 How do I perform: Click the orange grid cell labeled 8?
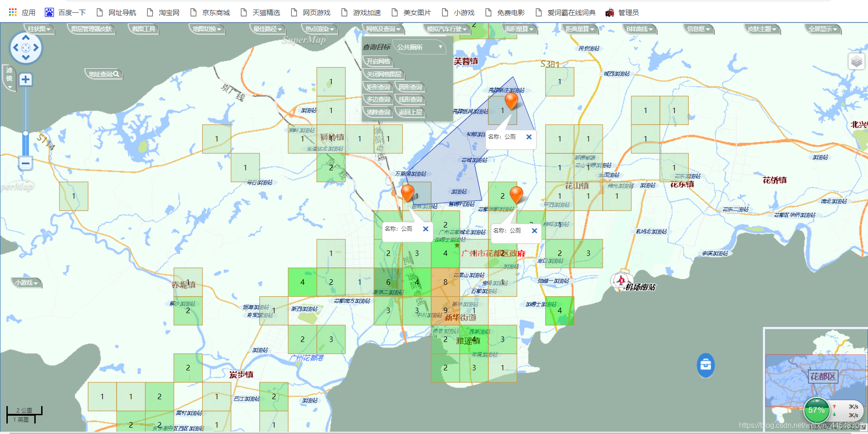[x=445, y=282]
